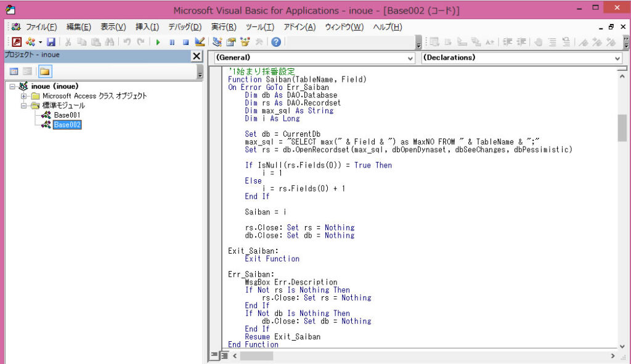Open the デバッグ(D) menu
Image resolution: width=631 pixels, height=364 pixels.
(185, 27)
